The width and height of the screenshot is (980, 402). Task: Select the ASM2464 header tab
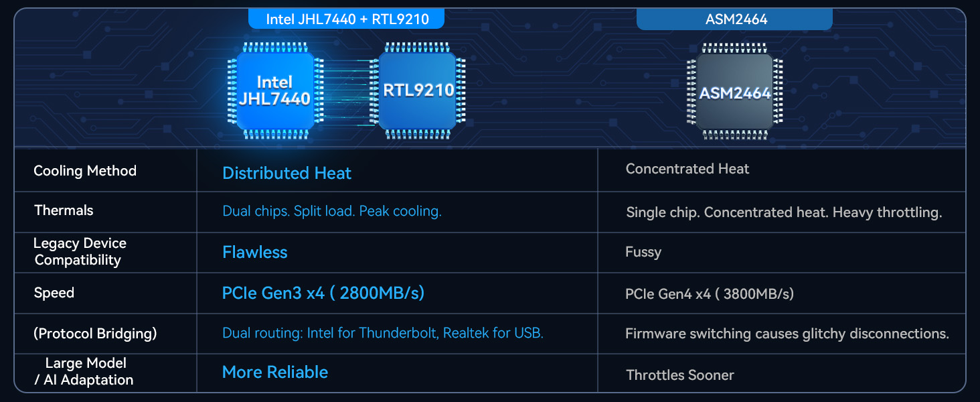pyautogui.click(x=735, y=19)
